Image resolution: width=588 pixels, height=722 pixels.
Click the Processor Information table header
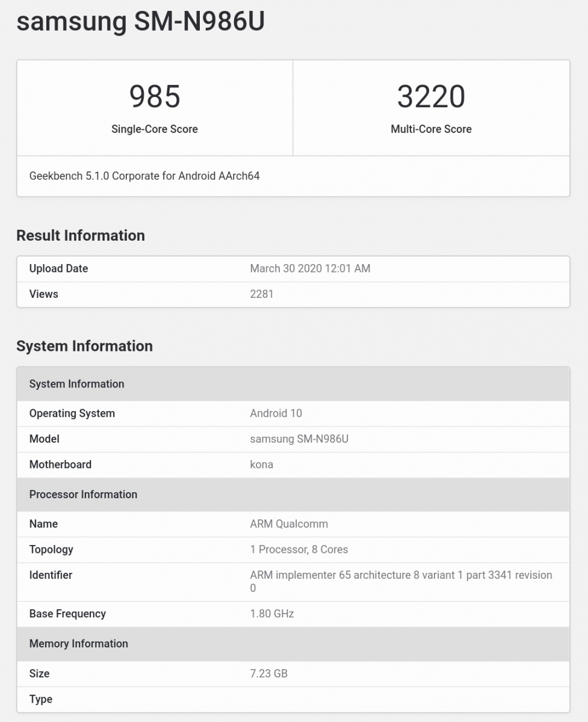83,495
